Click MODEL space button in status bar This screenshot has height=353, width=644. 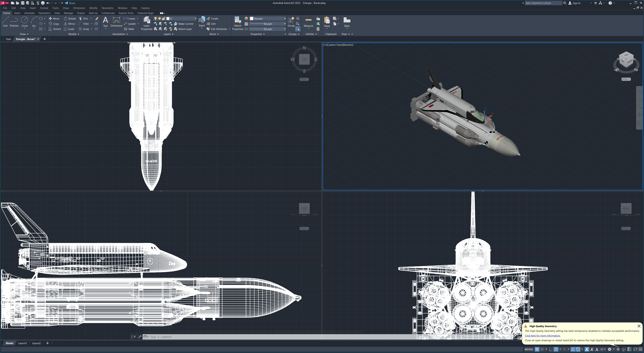click(529, 349)
